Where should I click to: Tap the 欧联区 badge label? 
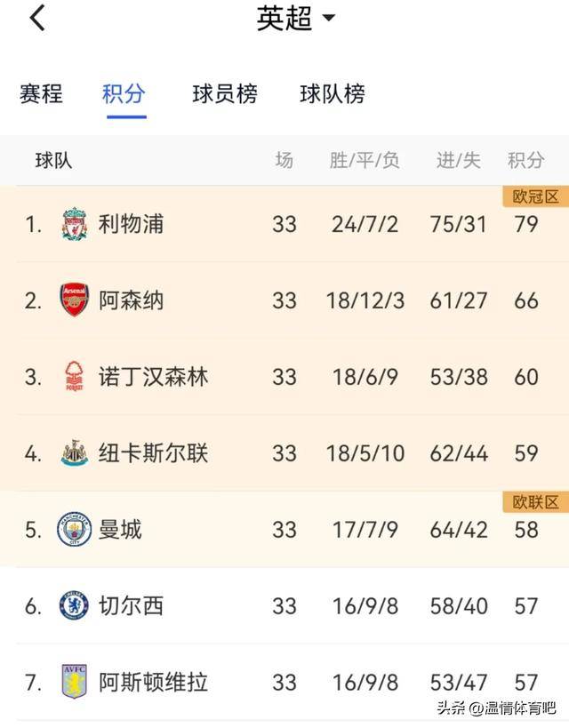(x=535, y=502)
